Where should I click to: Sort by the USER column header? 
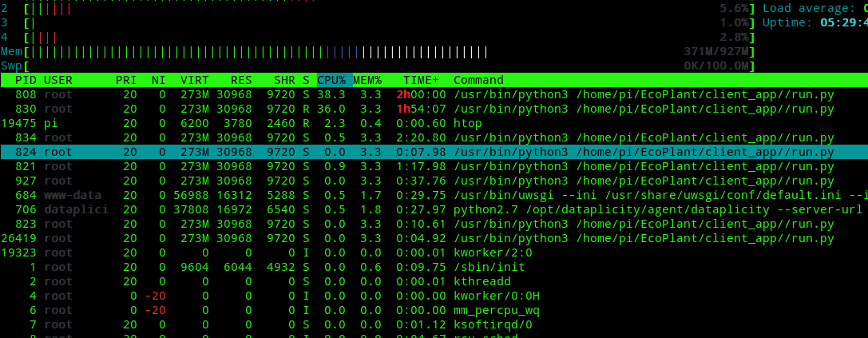point(58,80)
